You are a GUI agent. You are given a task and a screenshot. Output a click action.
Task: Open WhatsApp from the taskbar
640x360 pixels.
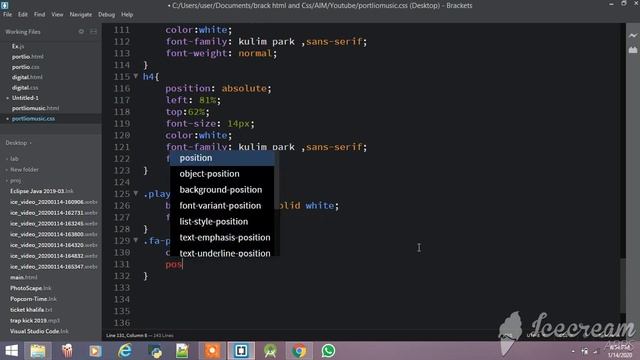328,351
